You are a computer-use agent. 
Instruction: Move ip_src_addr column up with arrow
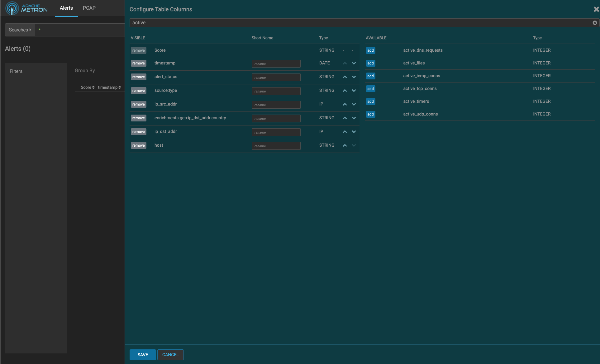click(345, 104)
